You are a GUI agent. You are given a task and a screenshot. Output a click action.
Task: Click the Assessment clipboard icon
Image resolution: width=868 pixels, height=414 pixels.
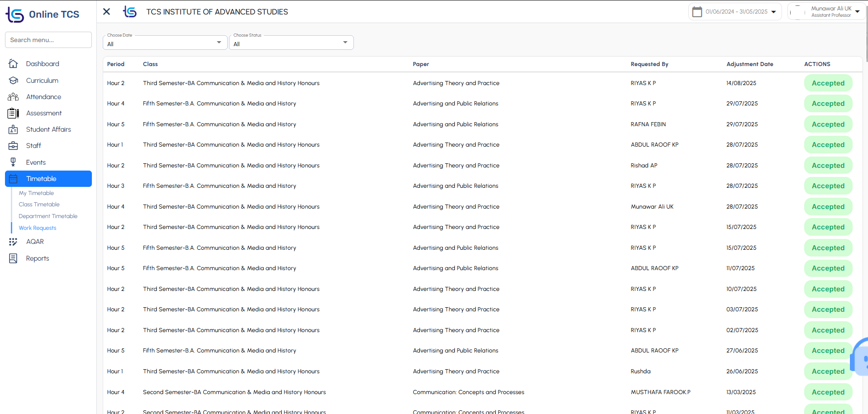tap(13, 113)
